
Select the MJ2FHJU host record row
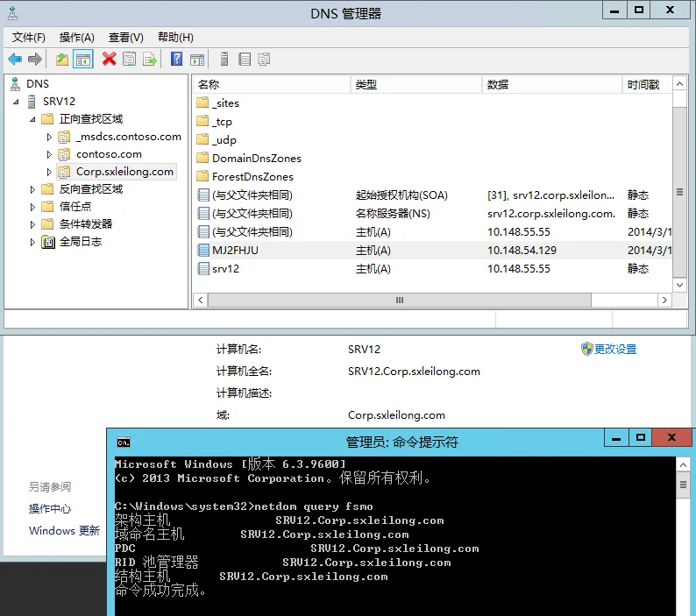[235, 251]
